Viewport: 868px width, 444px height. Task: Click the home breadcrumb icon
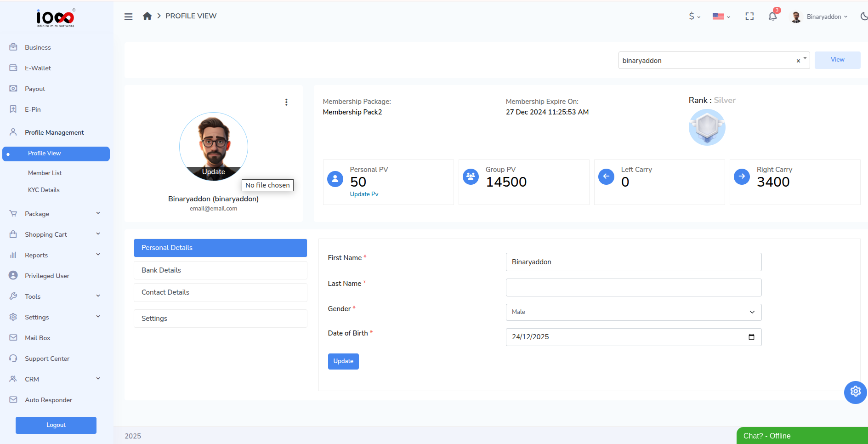147,16
